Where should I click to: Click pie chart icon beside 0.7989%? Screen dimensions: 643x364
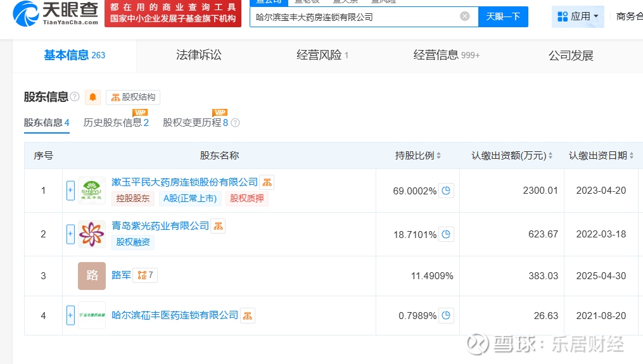click(446, 315)
